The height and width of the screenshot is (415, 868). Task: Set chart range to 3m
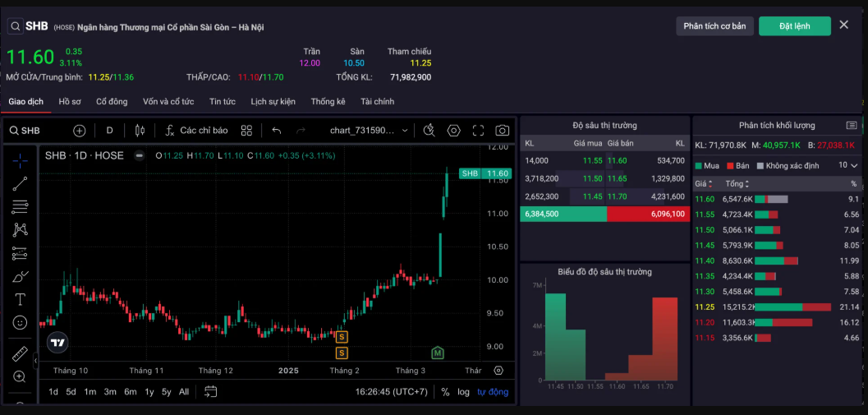pos(110,392)
